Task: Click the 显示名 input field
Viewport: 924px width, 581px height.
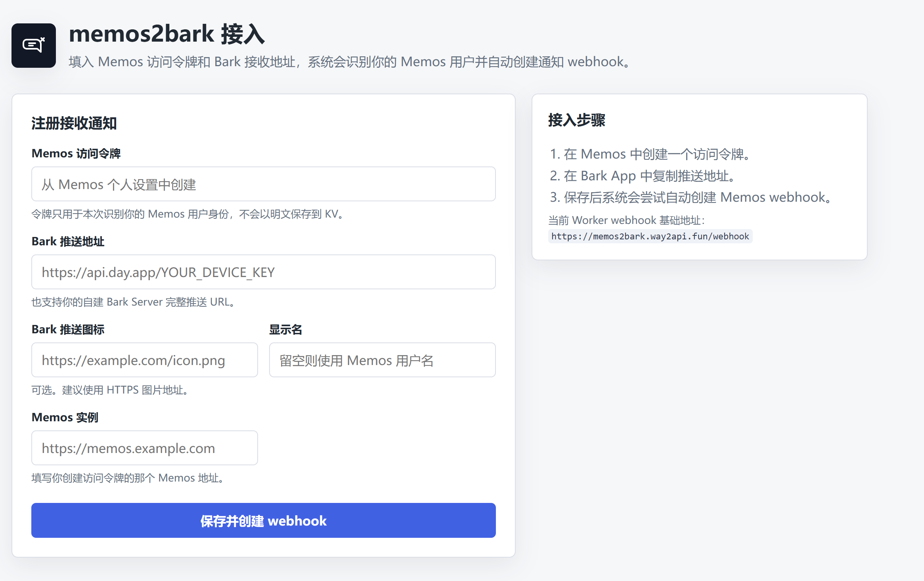Action: coord(383,360)
